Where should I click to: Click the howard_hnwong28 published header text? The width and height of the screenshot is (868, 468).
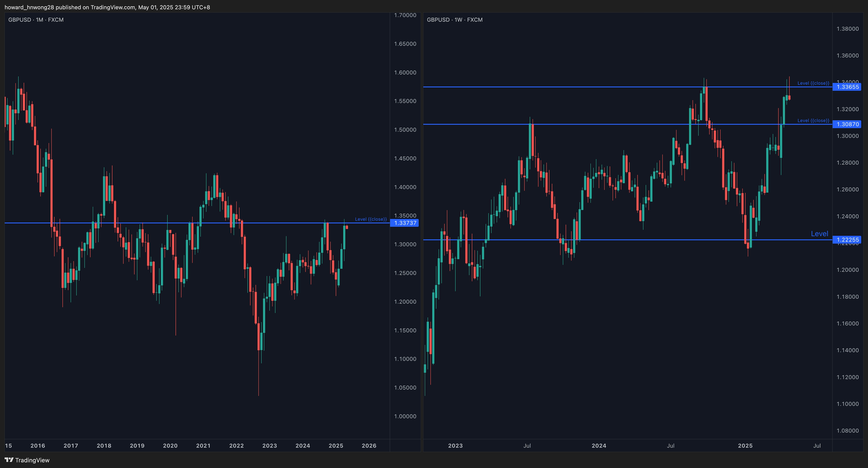pyautogui.click(x=107, y=7)
